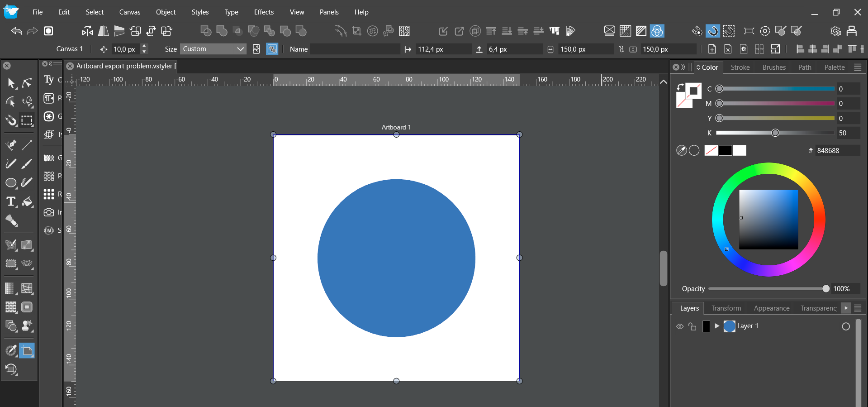
Task: Select the Ellipse shape tool
Action: [x=11, y=183]
